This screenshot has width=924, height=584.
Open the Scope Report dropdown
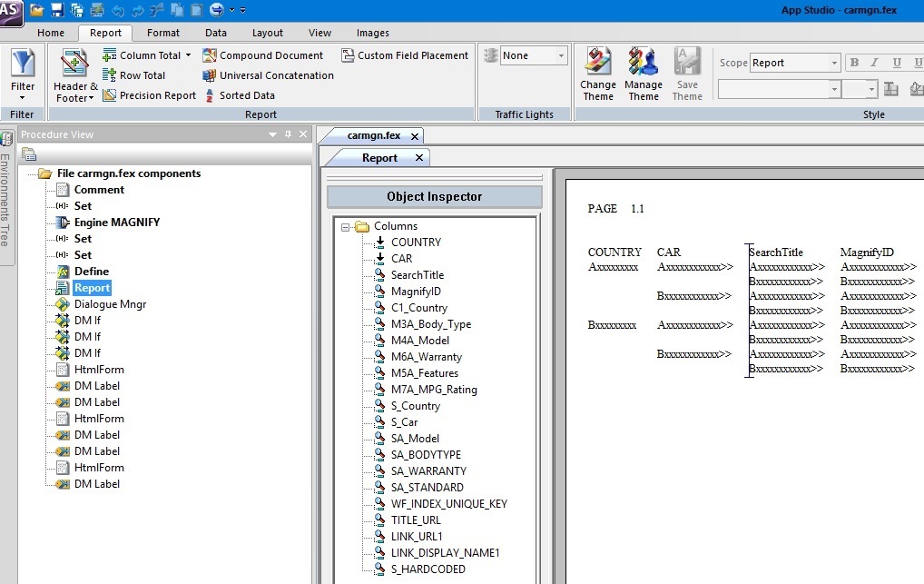pos(834,63)
